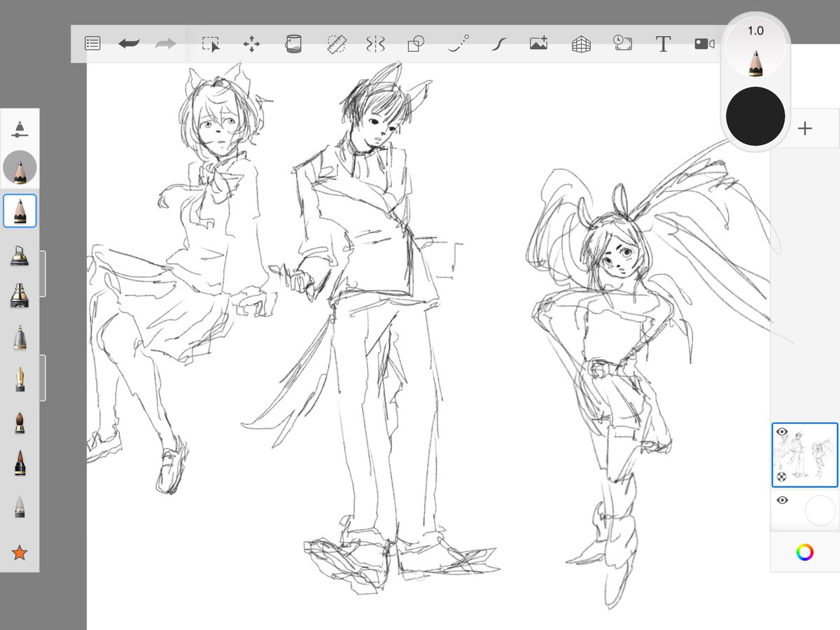Choose the Flood Fill bucket tool

point(293,44)
